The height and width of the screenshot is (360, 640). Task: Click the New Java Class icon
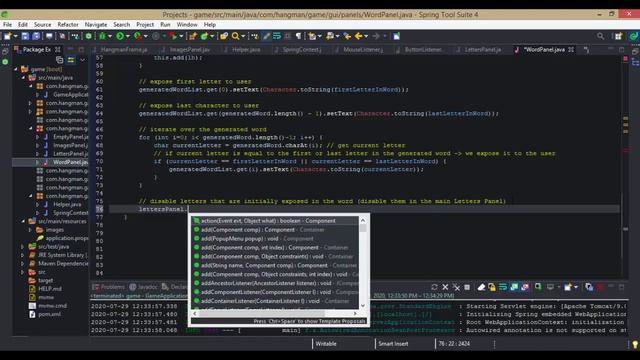point(204,36)
